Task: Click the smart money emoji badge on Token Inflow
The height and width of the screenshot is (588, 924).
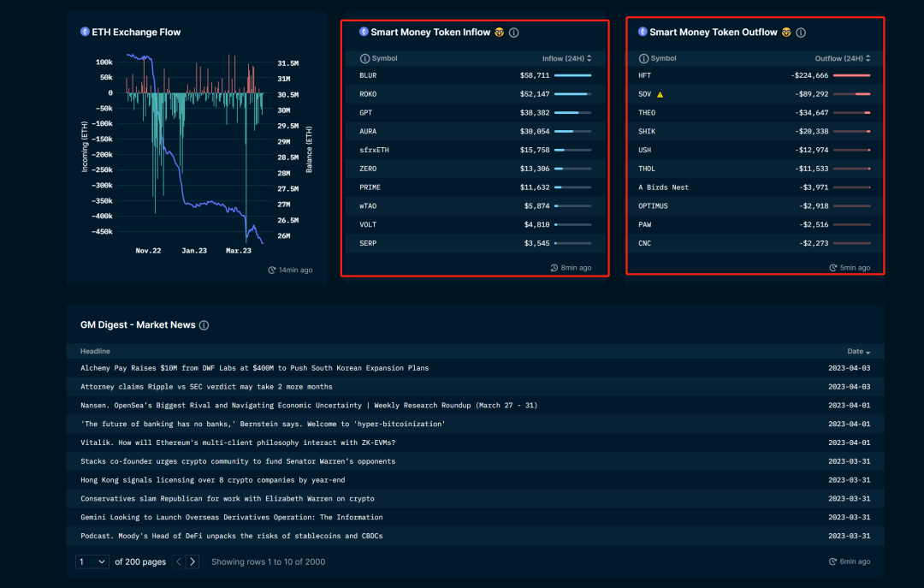Action: click(x=499, y=33)
